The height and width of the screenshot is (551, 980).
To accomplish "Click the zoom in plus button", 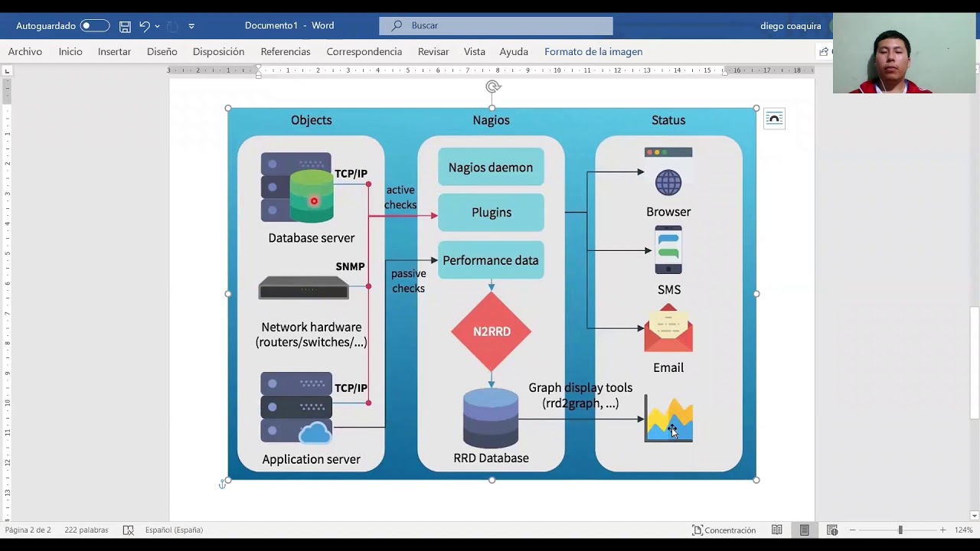I will pyautogui.click(x=942, y=530).
